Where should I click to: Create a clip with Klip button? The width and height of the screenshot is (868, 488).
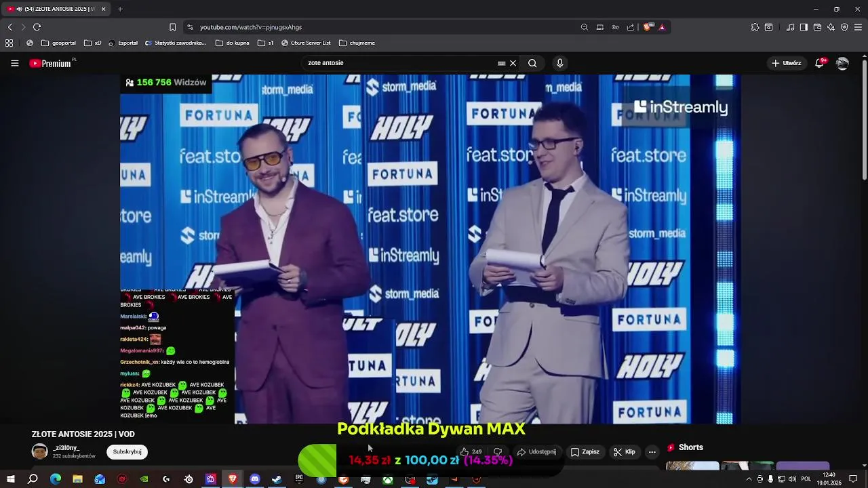pos(624,452)
